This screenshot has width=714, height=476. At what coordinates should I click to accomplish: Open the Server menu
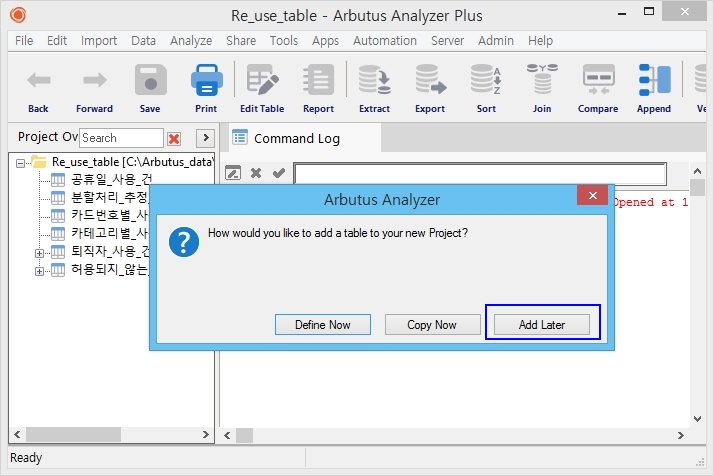(x=448, y=41)
